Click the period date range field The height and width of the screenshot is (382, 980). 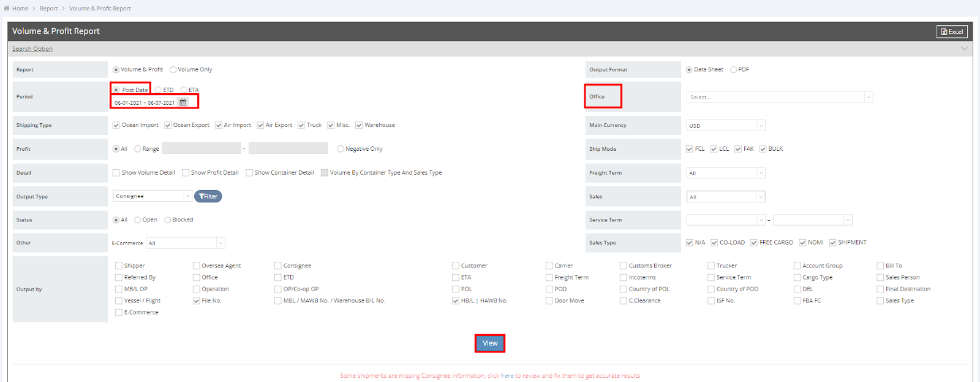[x=145, y=103]
